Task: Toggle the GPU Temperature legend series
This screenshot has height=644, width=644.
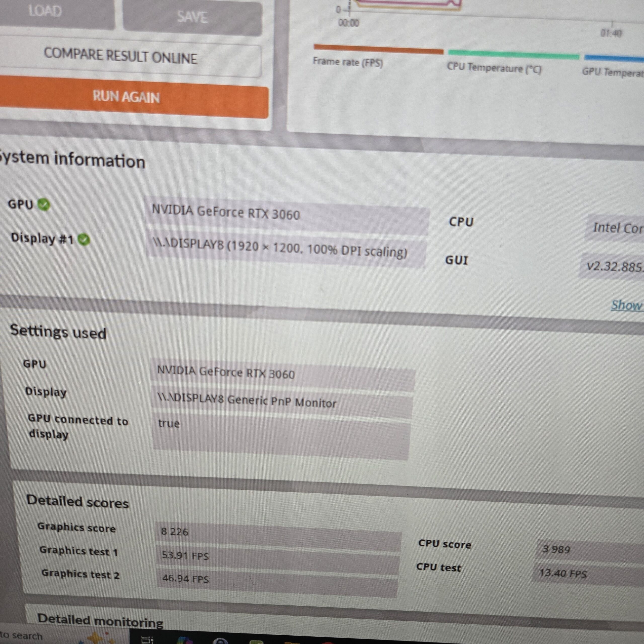Action: tap(613, 71)
